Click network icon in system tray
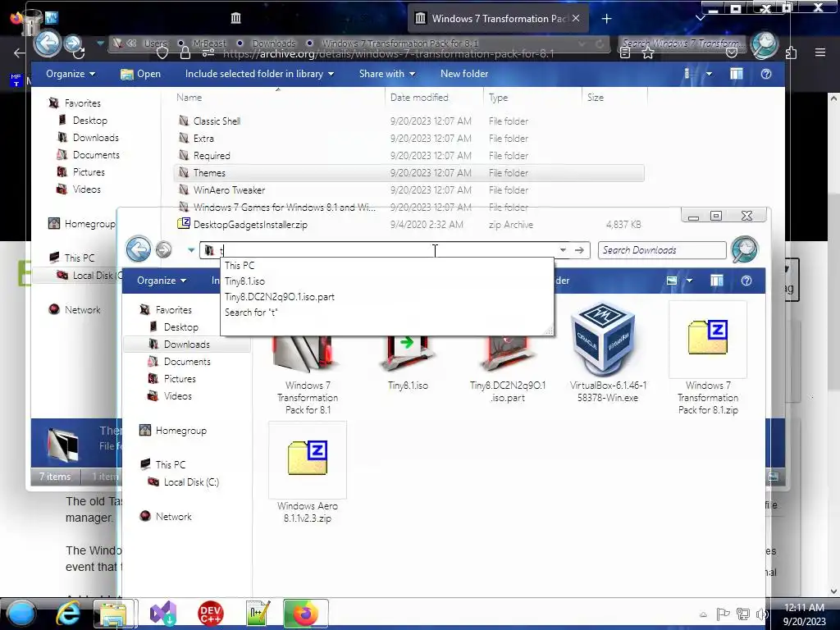Image resolution: width=840 pixels, height=630 pixels. pyautogui.click(x=742, y=614)
